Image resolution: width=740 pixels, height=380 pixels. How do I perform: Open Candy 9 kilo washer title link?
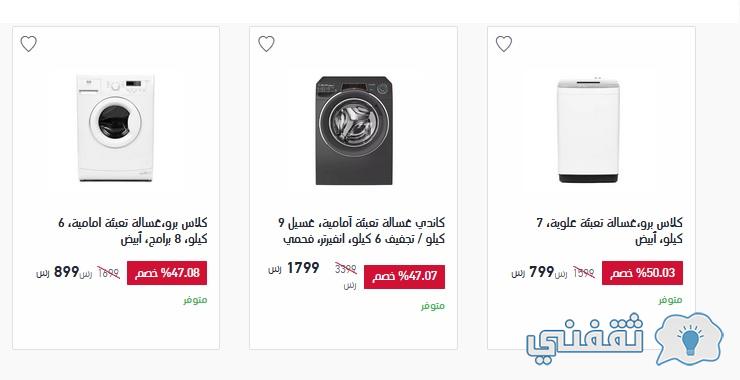(x=362, y=231)
